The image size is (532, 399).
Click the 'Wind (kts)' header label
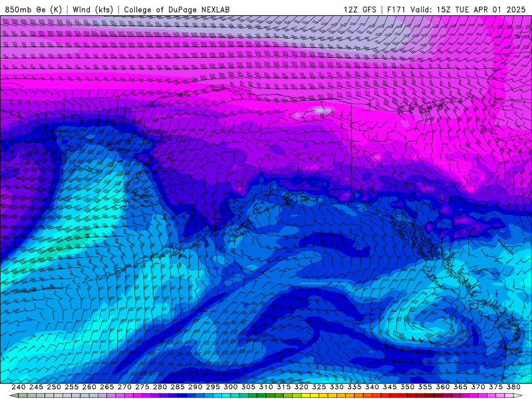pos(93,9)
